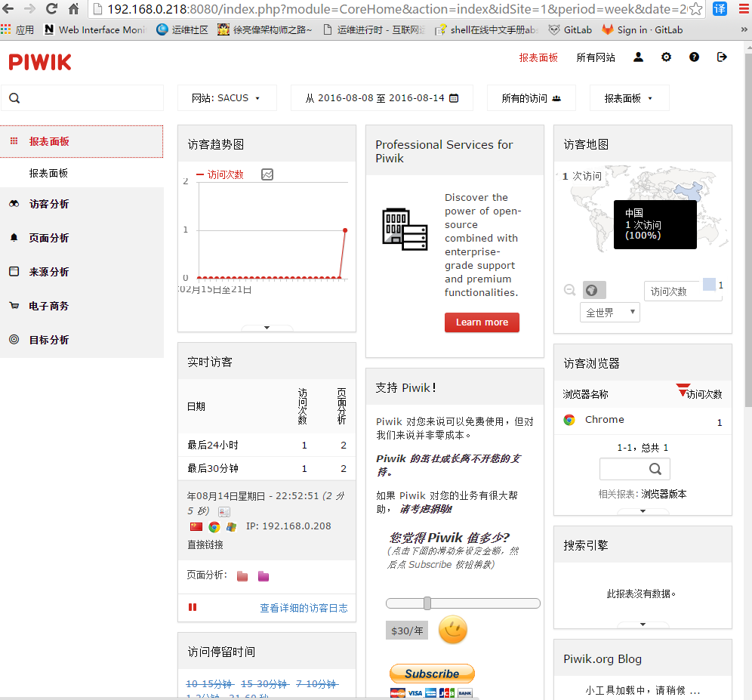Change metrics via the chart icon in 访客趋势图

[267, 174]
